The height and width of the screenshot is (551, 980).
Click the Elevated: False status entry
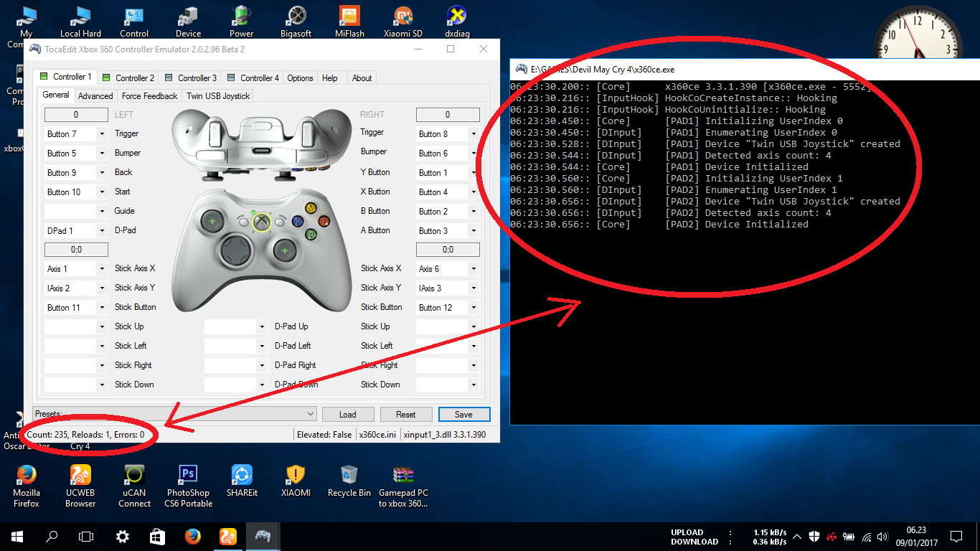pos(324,435)
